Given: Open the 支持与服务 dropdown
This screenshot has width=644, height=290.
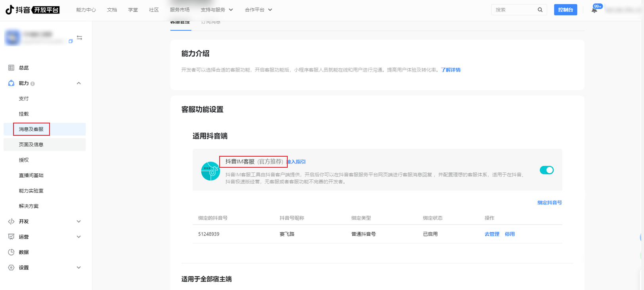Looking at the screenshot, I should point(217,10).
